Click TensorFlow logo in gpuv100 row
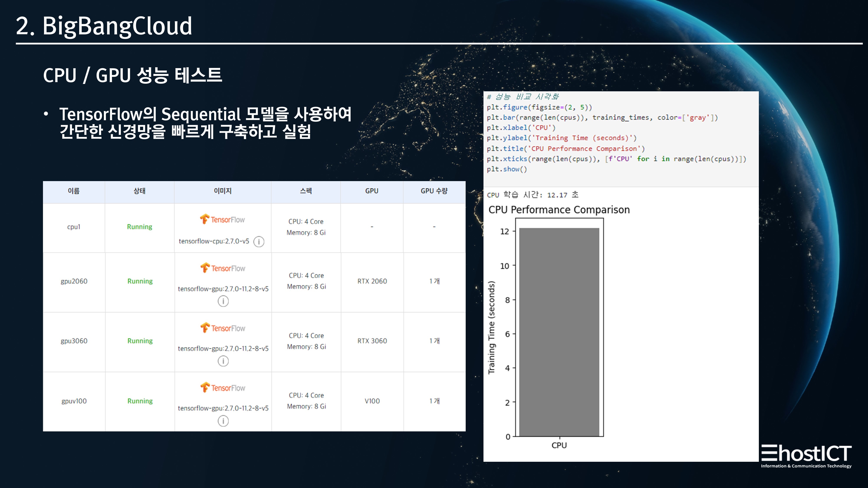The image size is (868, 488). point(223,388)
